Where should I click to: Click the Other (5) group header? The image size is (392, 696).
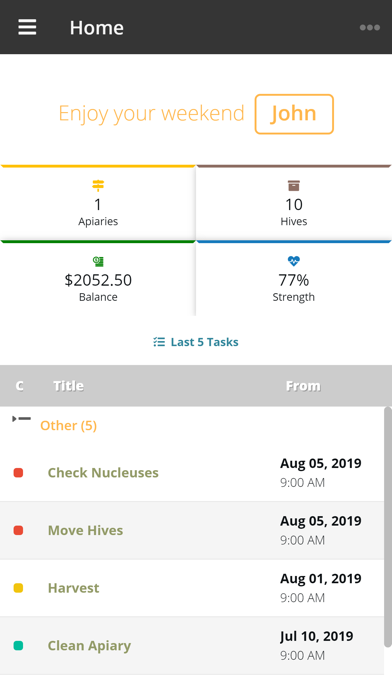[68, 425]
